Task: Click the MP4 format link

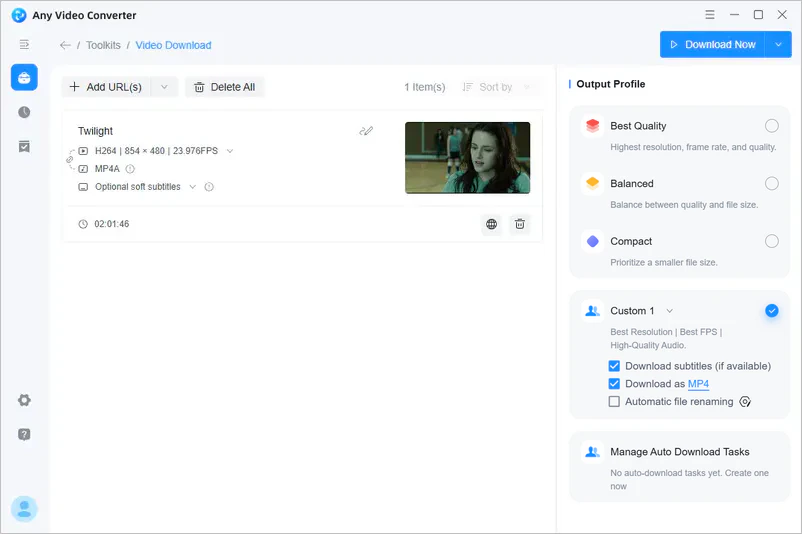Action: (x=699, y=384)
